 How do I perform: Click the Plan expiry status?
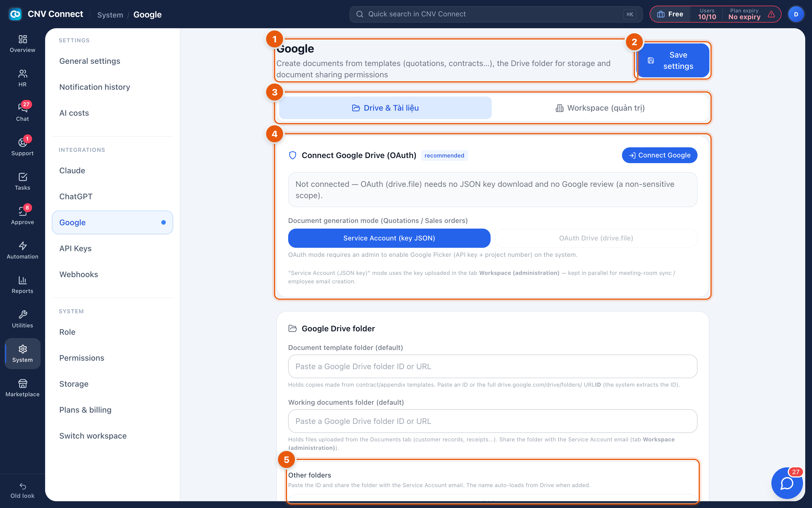[x=744, y=14]
